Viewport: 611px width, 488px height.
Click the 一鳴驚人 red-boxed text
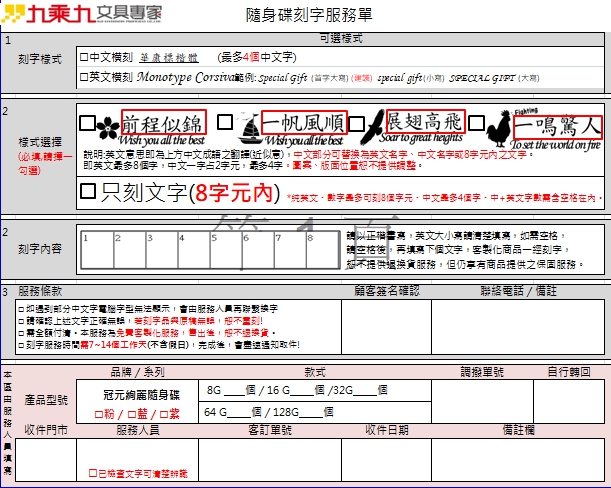[x=558, y=127]
